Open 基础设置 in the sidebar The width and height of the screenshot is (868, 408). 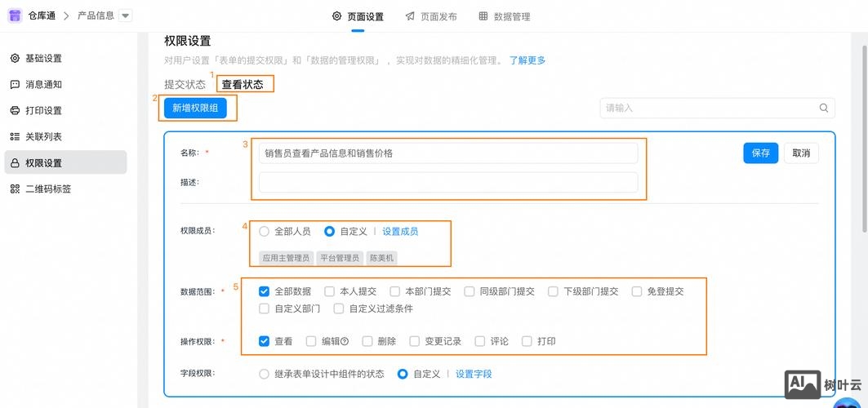click(65, 58)
